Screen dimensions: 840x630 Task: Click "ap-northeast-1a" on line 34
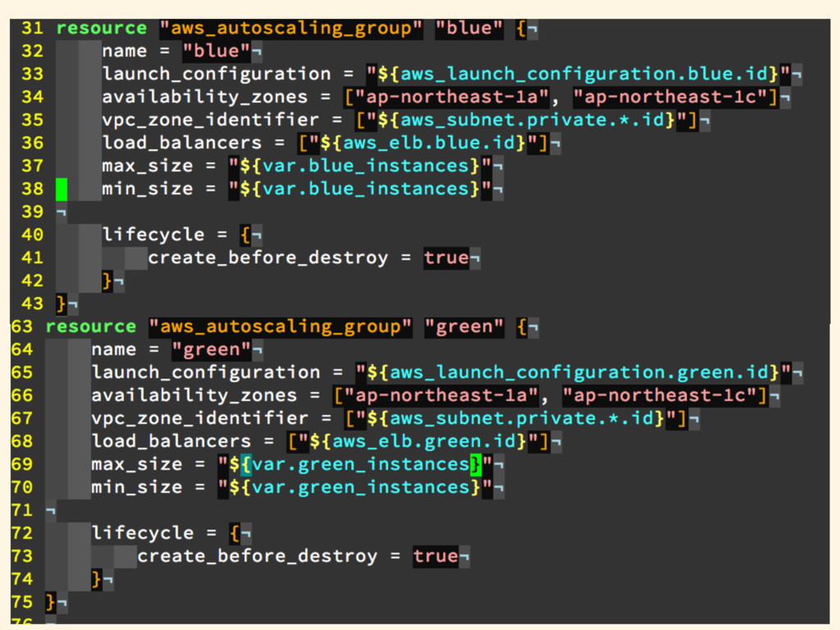[452, 97]
